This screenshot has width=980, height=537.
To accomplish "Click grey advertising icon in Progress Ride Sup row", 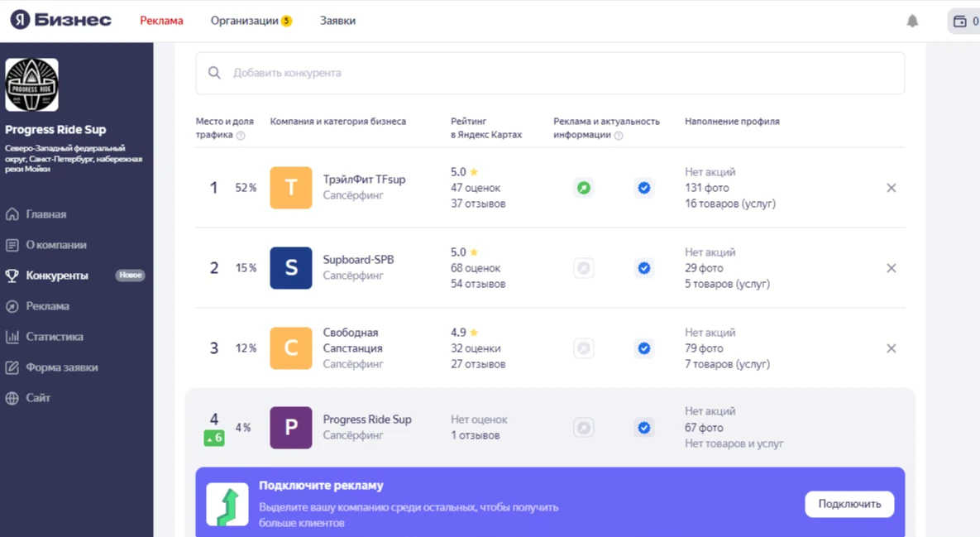I will [584, 428].
